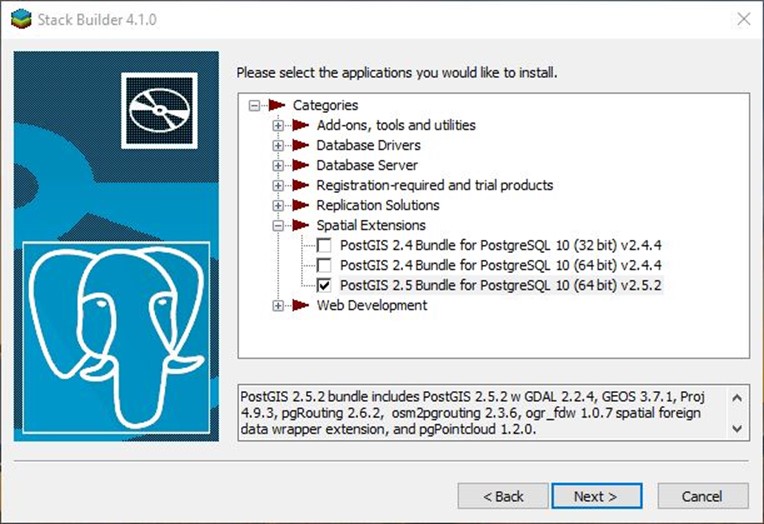Click description box scroll up arrow

pyautogui.click(x=737, y=398)
